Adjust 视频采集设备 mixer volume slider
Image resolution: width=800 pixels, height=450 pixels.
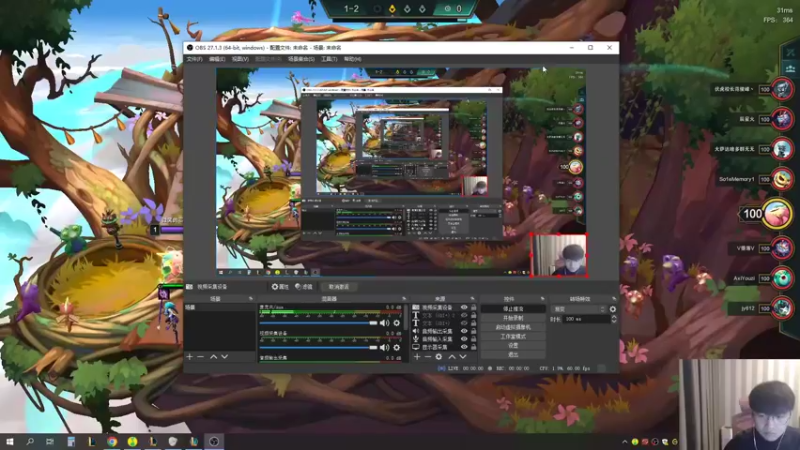coord(318,347)
